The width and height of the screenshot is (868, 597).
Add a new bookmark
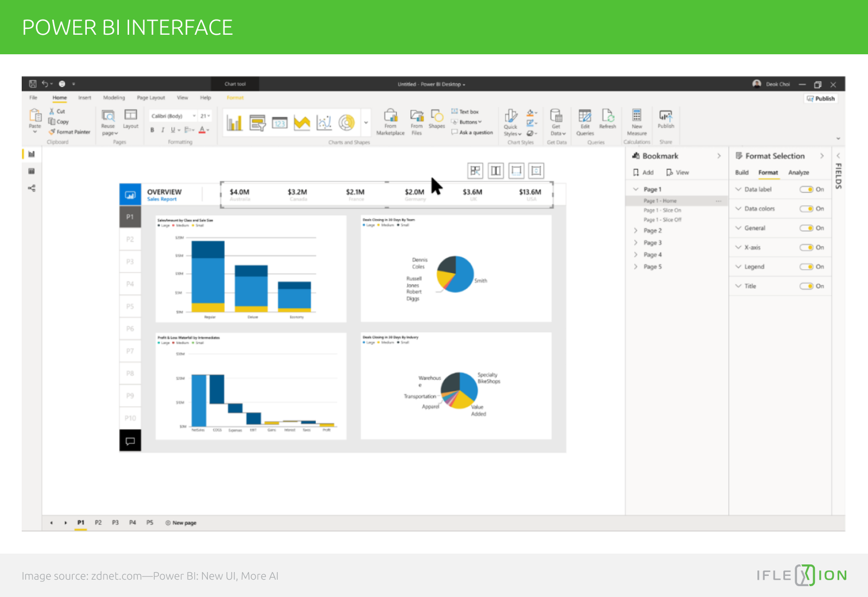pos(643,173)
